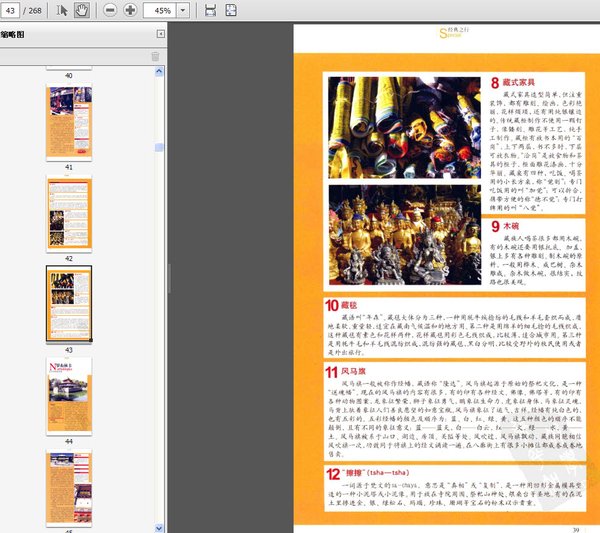Click the thumbnail panel trash icon

(155, 56)
